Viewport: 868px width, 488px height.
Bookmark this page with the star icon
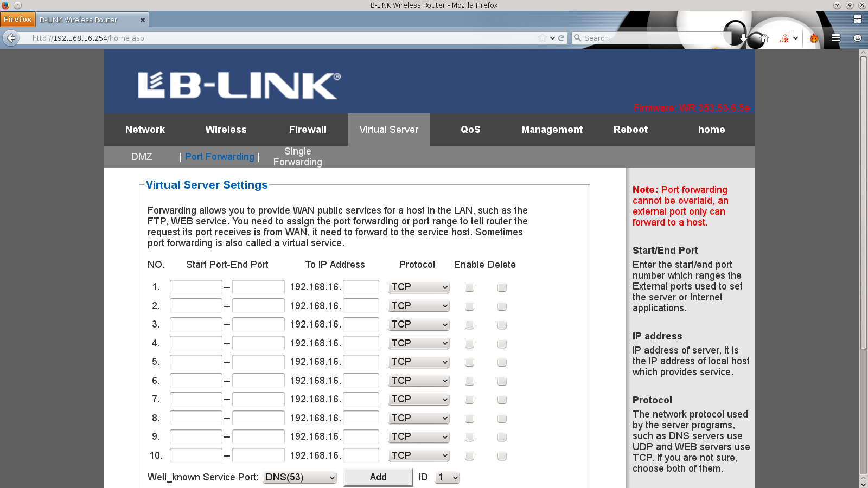point(542,38)
